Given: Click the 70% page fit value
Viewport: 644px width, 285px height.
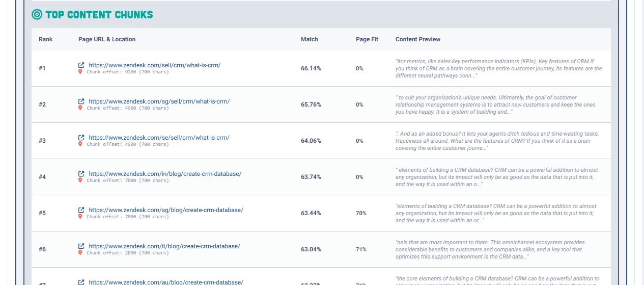Looking at the screenshot, I should (361, 213).
